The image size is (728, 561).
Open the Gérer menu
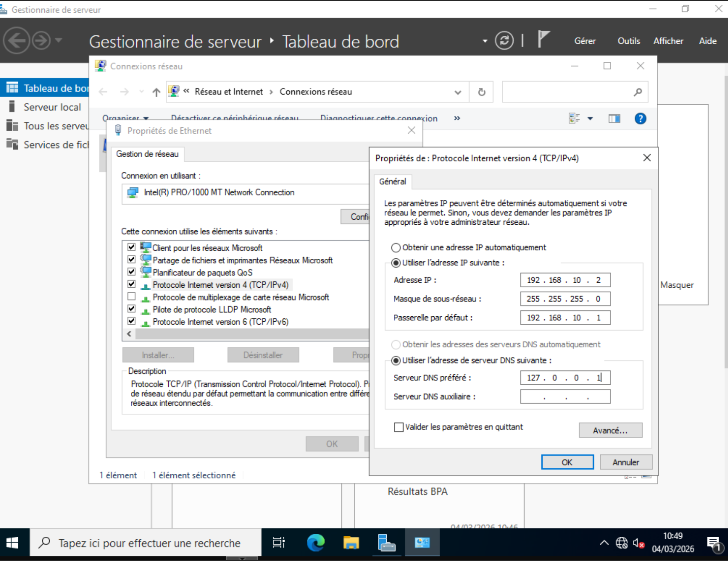point(584,41)
